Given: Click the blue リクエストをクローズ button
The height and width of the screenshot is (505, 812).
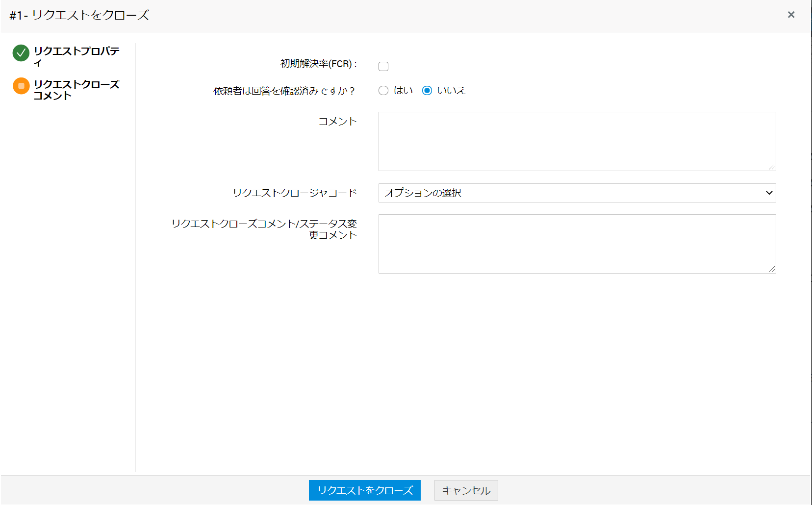Looking at the screenshot, I should (364, 490).
